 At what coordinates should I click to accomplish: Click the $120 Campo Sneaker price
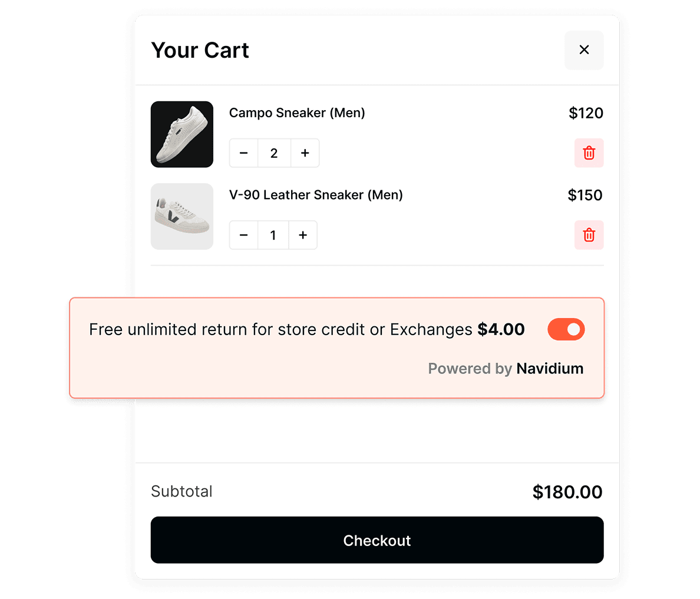pyautogui.click(x=586, y=113)
